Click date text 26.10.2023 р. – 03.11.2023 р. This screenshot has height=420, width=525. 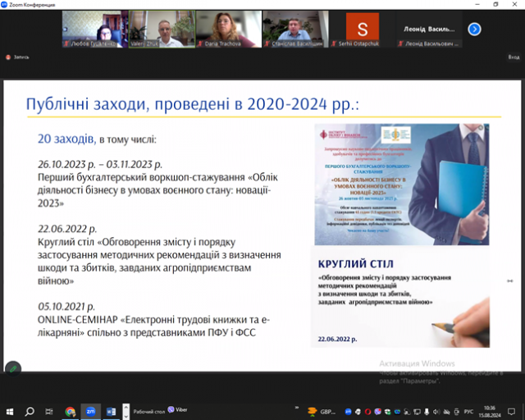pyautogui.click(x=100, y=164)
